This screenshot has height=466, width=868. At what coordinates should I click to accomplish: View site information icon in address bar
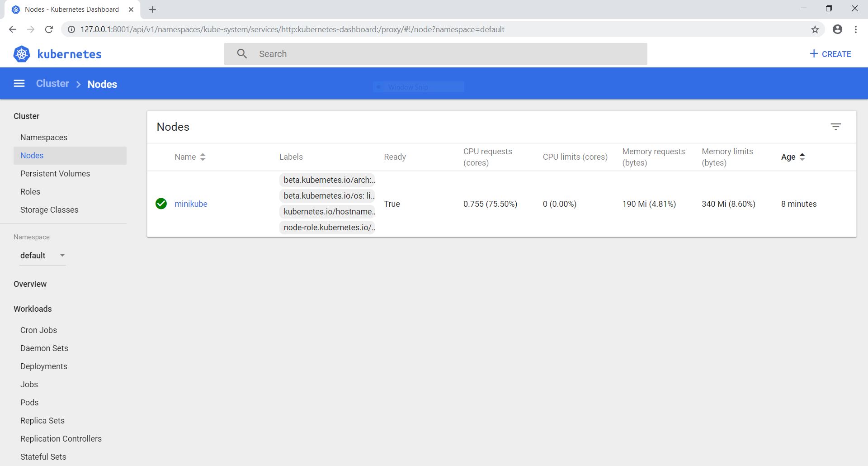(71, 29)
